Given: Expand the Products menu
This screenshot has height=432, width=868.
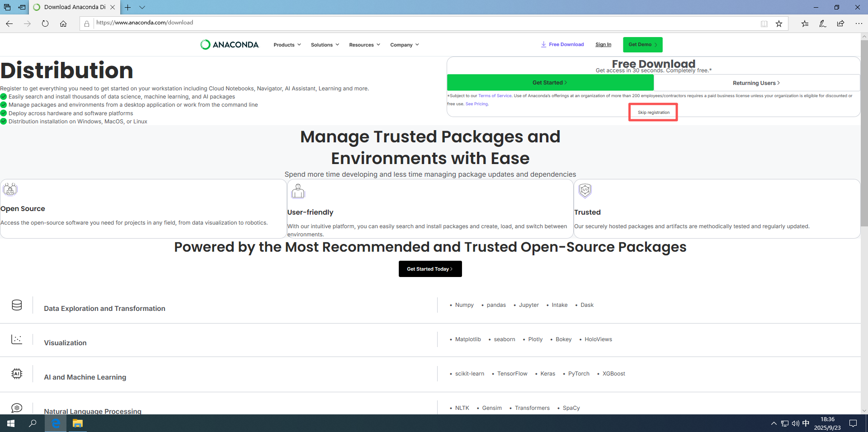Looking at the screenshot, I should (x=287, y=45).
